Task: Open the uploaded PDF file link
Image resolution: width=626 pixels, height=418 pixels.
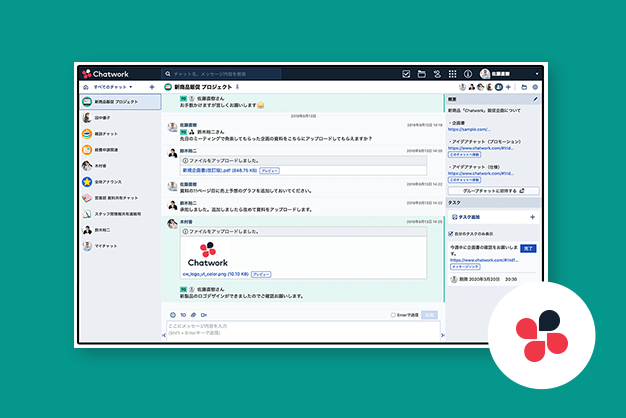Action: (220, 170)
